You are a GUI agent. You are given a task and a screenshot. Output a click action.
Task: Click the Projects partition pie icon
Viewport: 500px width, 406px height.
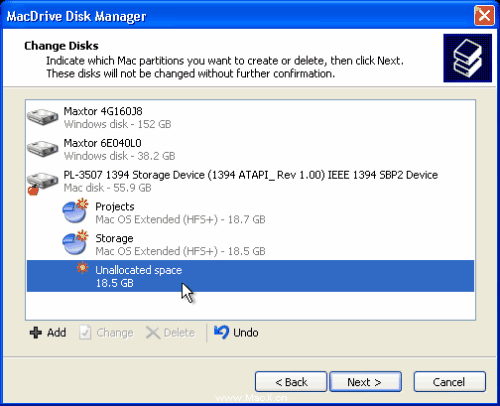pyautogui.click(x=75, y=211)
